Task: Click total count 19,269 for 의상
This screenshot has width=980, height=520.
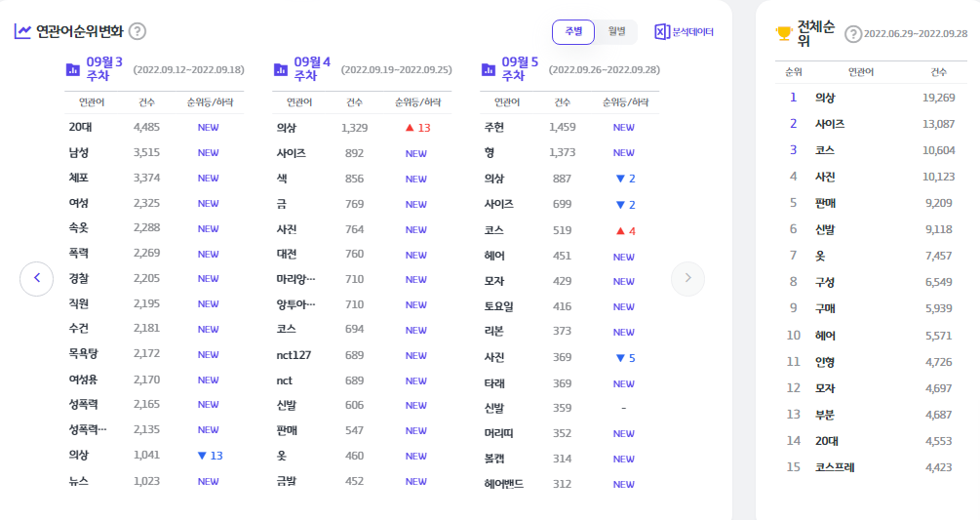Action: pos(938,98)
